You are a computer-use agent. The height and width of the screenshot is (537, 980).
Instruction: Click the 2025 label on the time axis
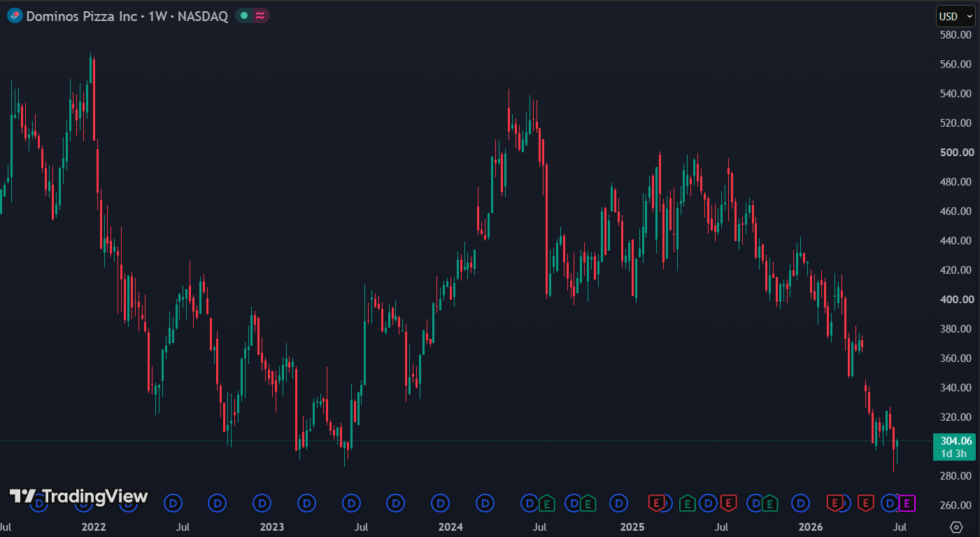[x=632, y=526]
